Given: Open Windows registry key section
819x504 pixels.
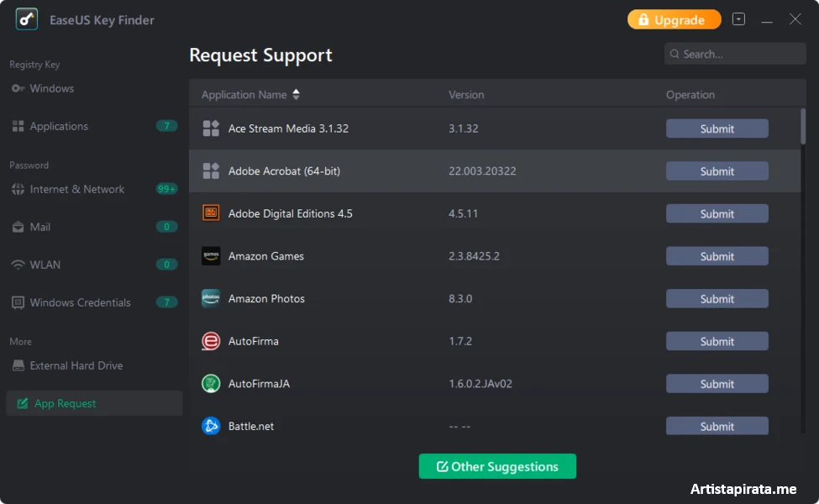Looking at the screenshot, I should point(51,88).
